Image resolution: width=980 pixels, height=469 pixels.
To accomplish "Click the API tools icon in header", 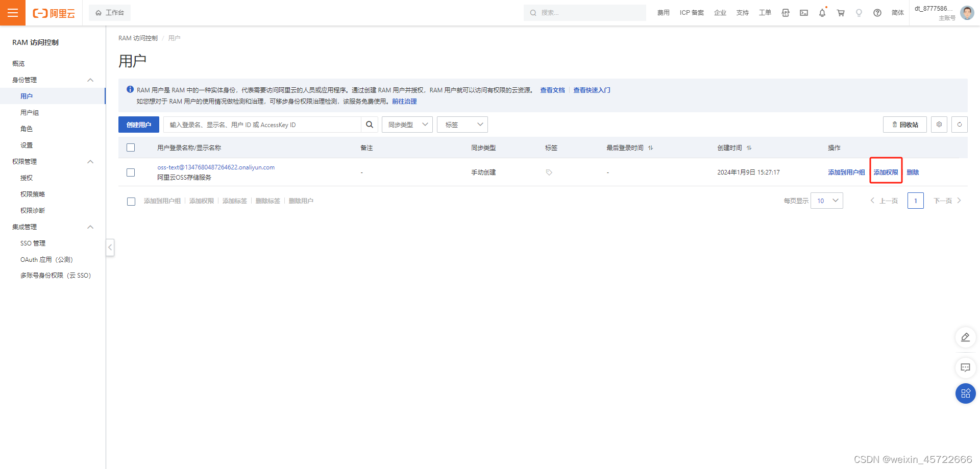I will click(x=786, y=13).
